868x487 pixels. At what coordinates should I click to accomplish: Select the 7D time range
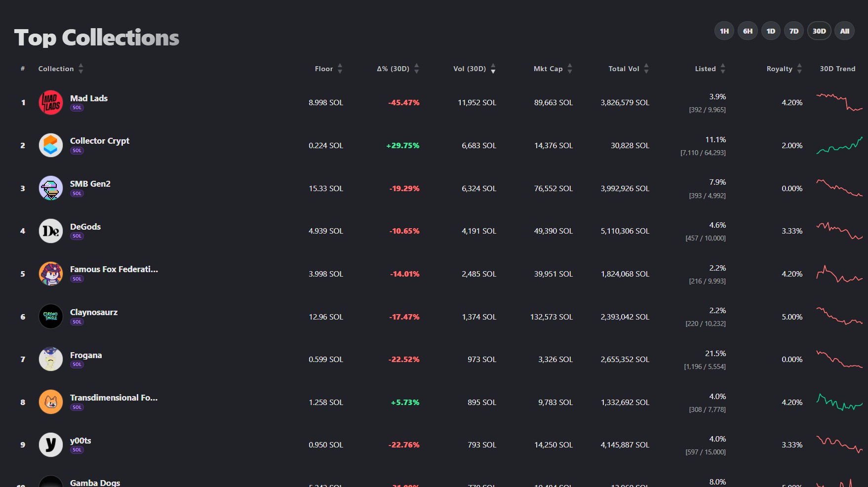(x=793, y=31)
